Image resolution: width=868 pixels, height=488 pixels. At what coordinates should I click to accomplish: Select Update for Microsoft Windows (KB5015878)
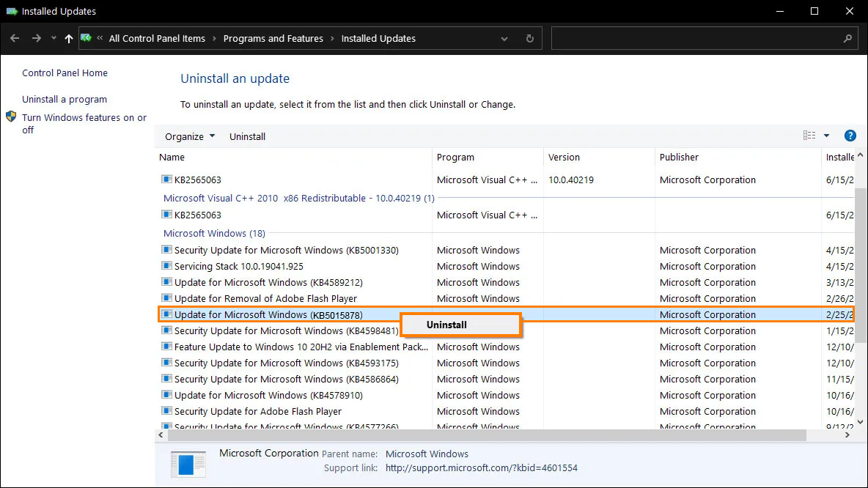[506, 314]
